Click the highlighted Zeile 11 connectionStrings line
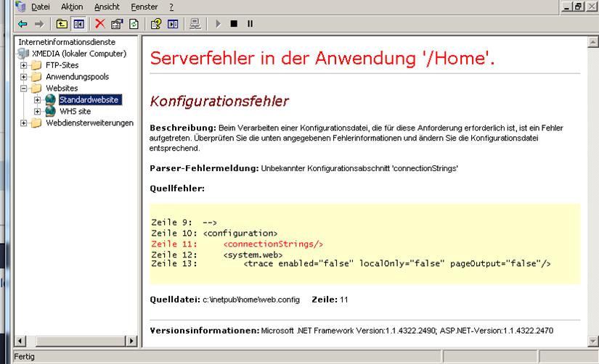 pyautogui.click(x=237, y=244)
